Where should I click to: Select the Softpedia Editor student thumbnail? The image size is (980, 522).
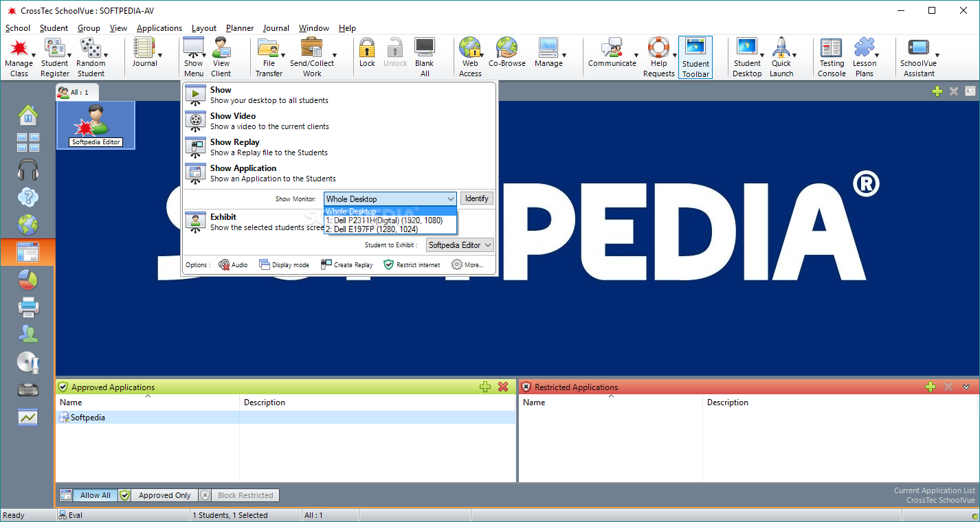click(x=96, y=125)
